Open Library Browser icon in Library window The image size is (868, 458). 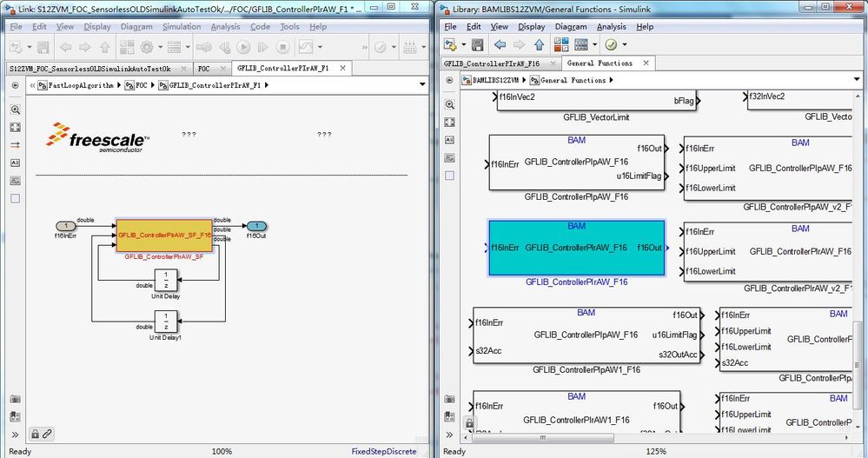(560, 44)
